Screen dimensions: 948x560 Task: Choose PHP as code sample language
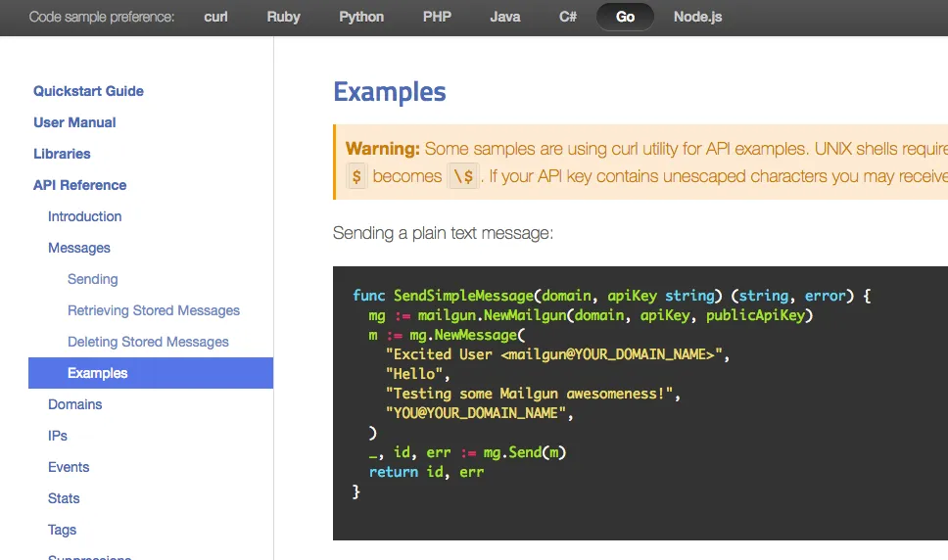(437, 17)
